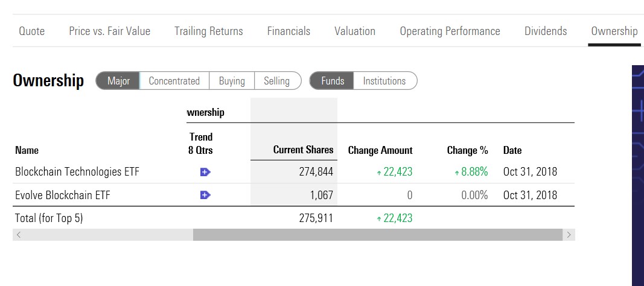Open the Trailing Returns tab
Image resolution: width=644 pixels, height=286 pixels.
pos(209,31)
